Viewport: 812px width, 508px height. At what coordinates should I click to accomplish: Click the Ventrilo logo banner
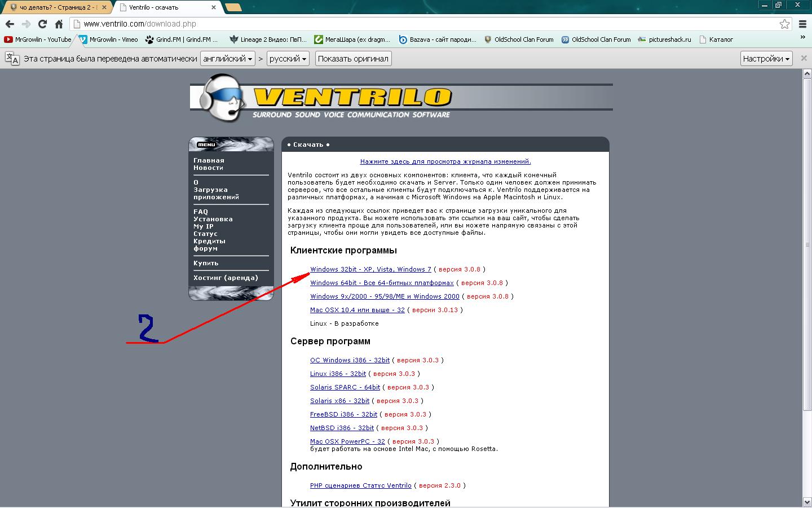[x=401, y=98]
